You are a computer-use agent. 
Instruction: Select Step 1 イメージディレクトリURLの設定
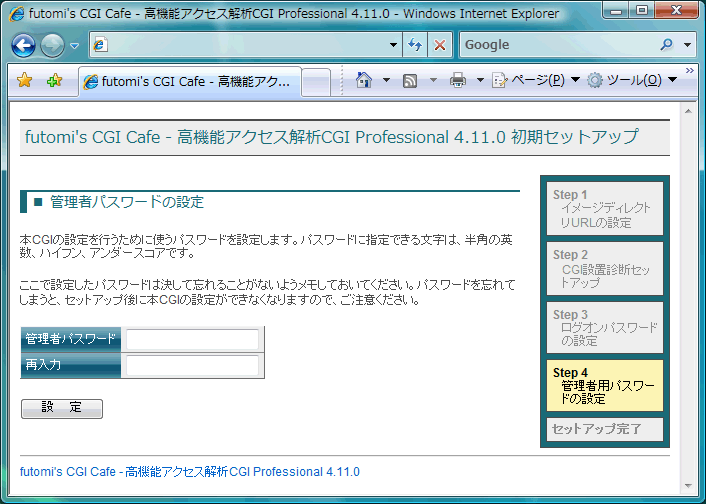click(x=605, y=208)
